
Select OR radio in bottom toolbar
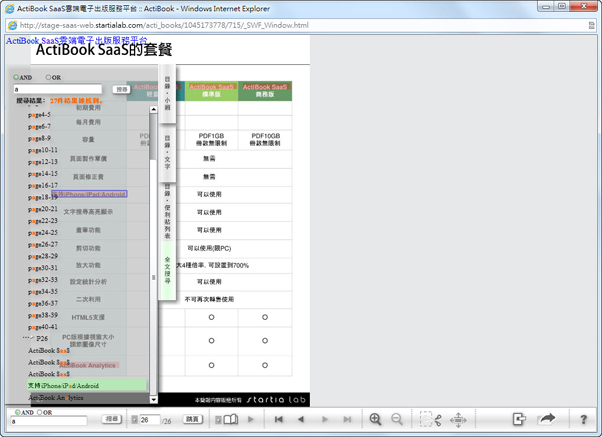[39, 412]
